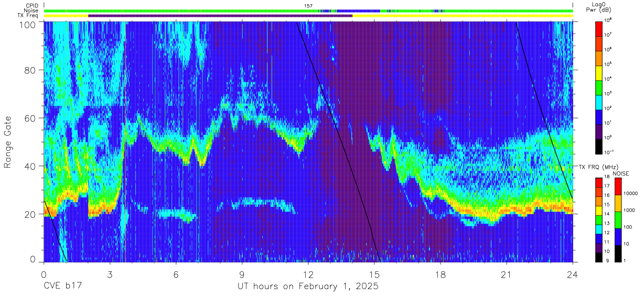Click the 6 hour tick on the UT axis

point(176,274)
